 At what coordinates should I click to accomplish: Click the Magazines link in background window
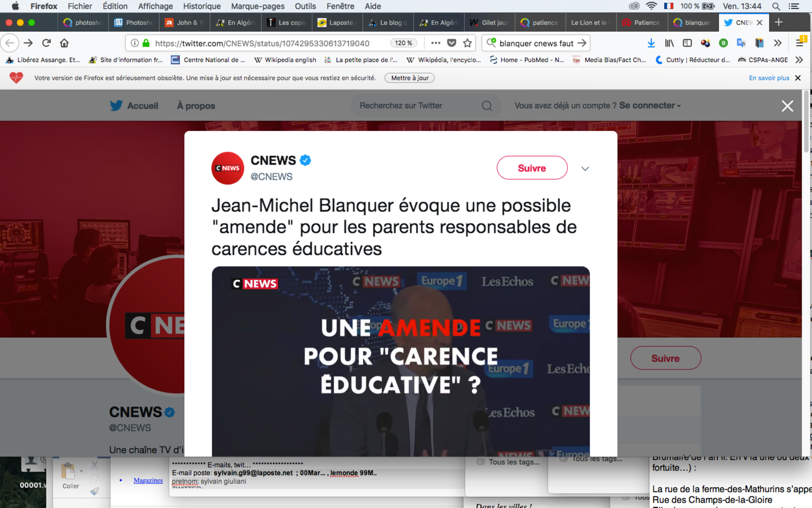148,480
